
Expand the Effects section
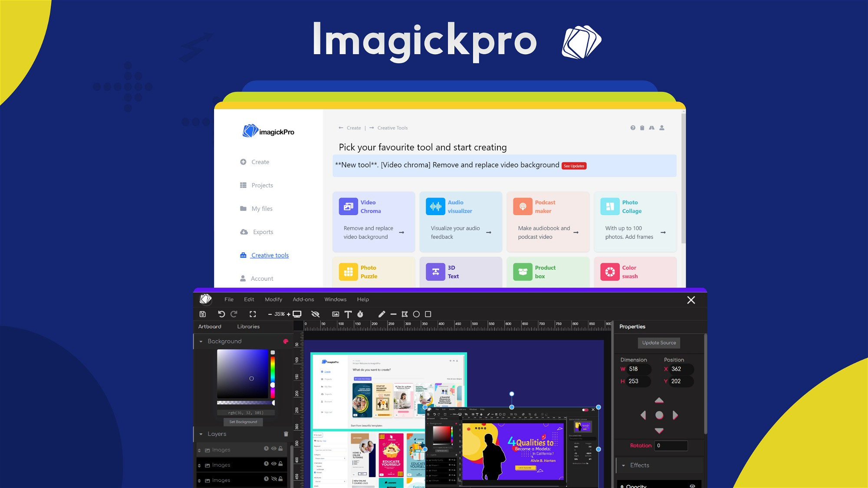pos(624,465)
